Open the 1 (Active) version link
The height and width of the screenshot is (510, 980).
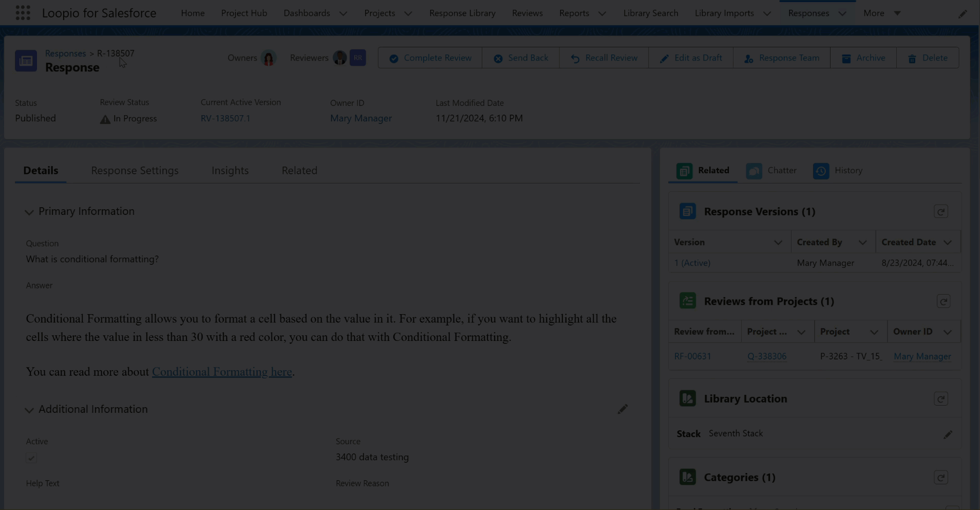692,263
